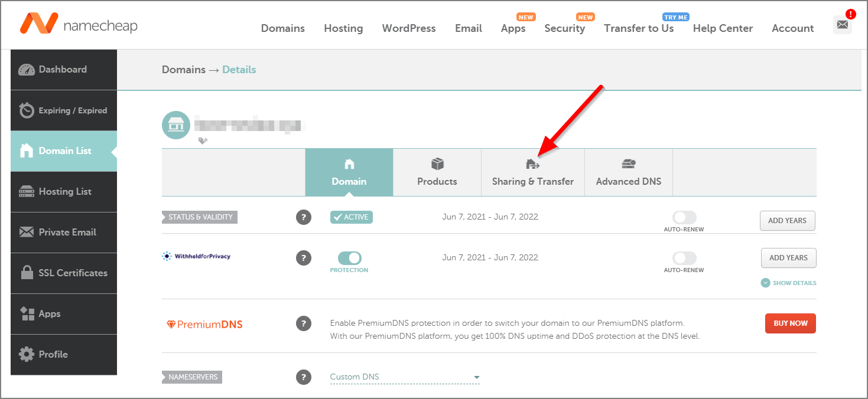Open the Help Center menu
Image resolution: width=868 pixels, height=399 pixels.
[x=723, y=28]
